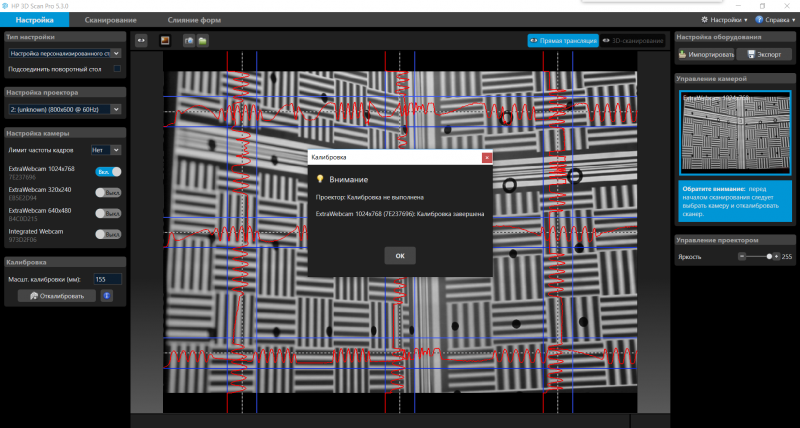Screen dimensions: 800x428
Task: Turn off the ExtraWebcam 1024x768 toggle
Action: [x=108, y=172]
